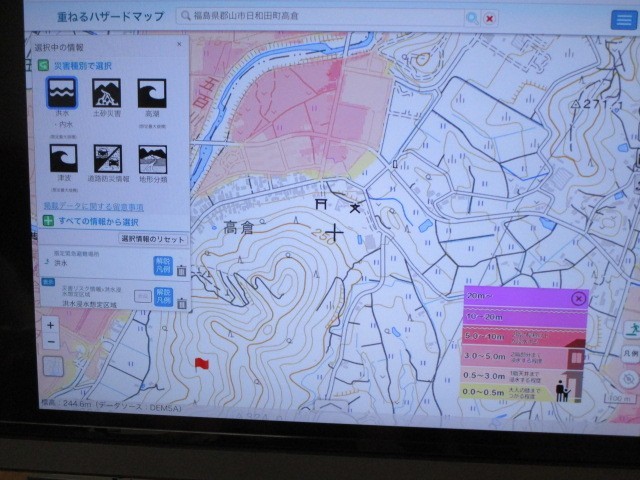
Task: Select the 道路防災情報 road disaster icon
Action: (107, 158)
